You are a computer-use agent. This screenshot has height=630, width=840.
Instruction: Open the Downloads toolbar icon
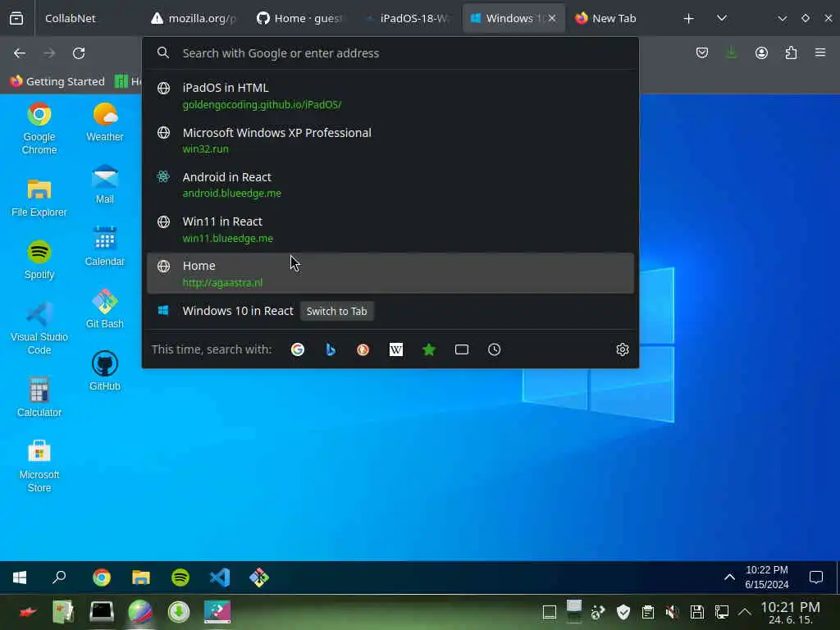point(731,53)
